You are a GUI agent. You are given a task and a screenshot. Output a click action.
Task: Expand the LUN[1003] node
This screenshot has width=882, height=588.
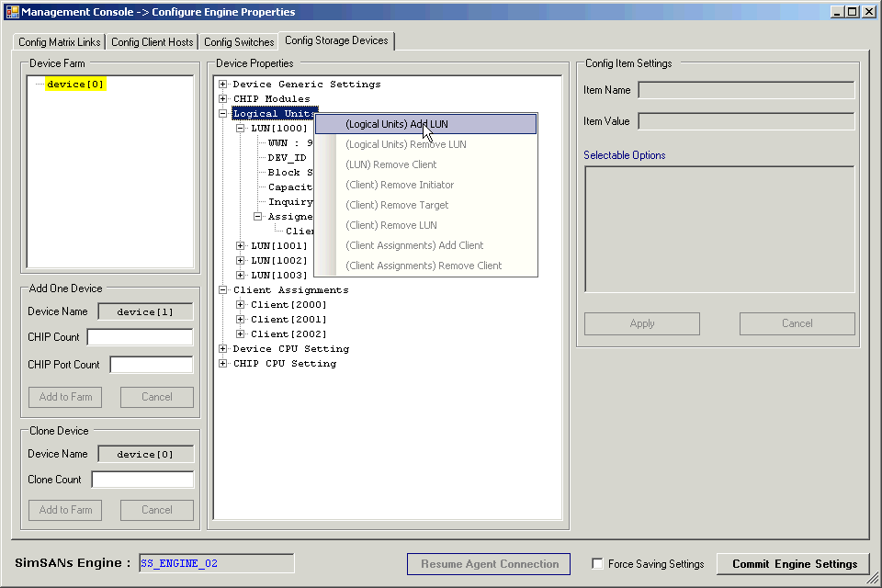pyautogui.click(x=240, y=275)
